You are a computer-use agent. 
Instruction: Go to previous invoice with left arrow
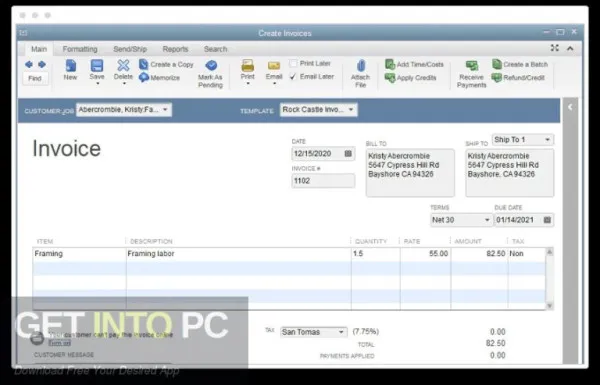tap(29, 64)
